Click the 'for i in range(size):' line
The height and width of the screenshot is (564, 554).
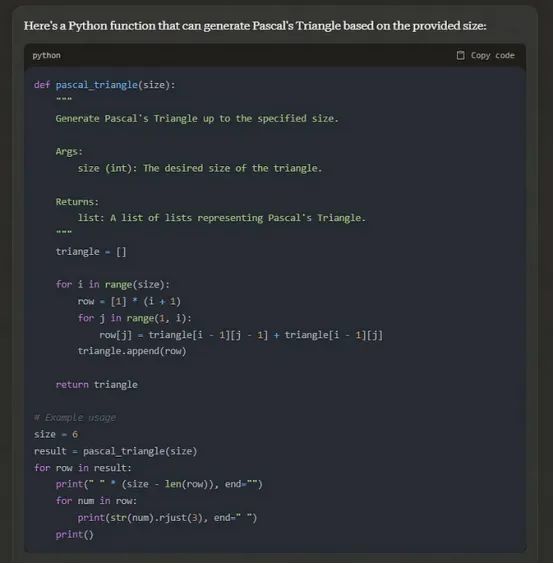click(x=113, y=285)
